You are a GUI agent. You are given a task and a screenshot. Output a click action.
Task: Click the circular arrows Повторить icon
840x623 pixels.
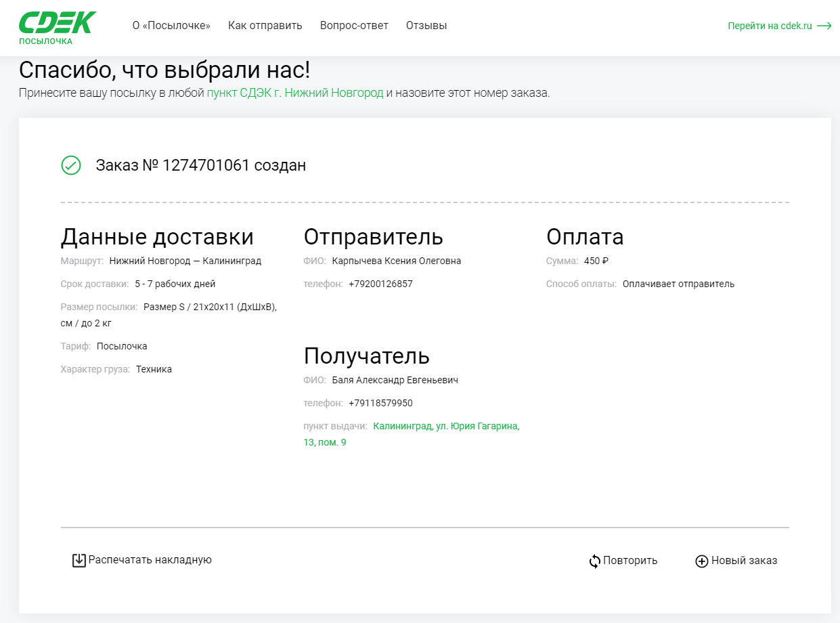(595, 561)
